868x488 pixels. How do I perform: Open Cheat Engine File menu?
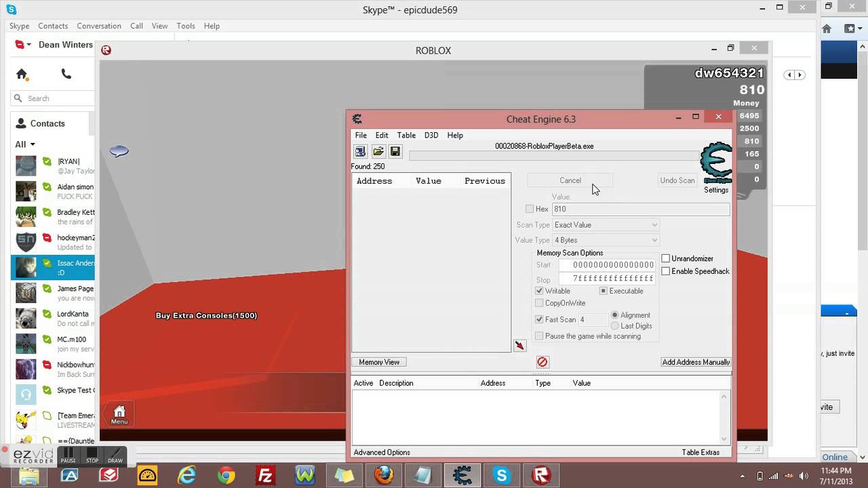pos(361,135)
